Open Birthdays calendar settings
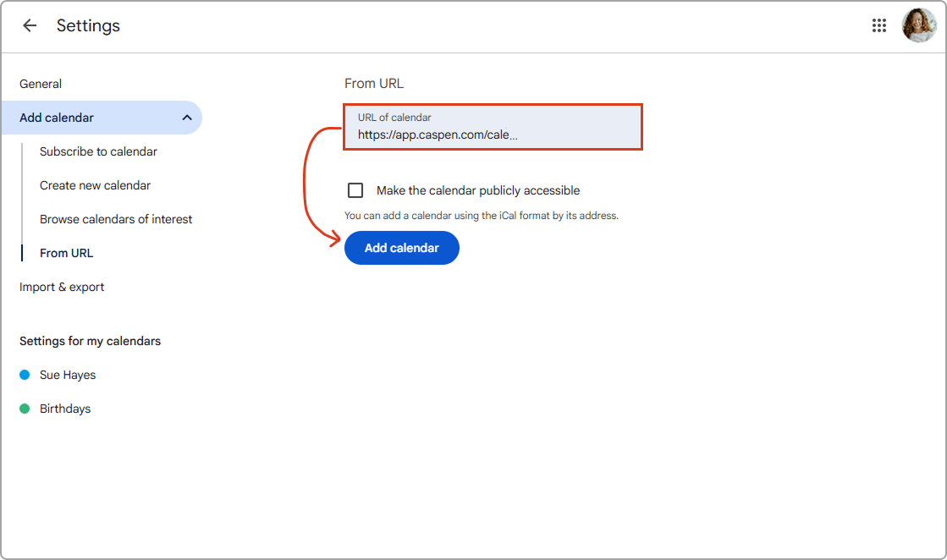Screen dimensions: 947x560 pyautogui.click(x=65, y=409)
